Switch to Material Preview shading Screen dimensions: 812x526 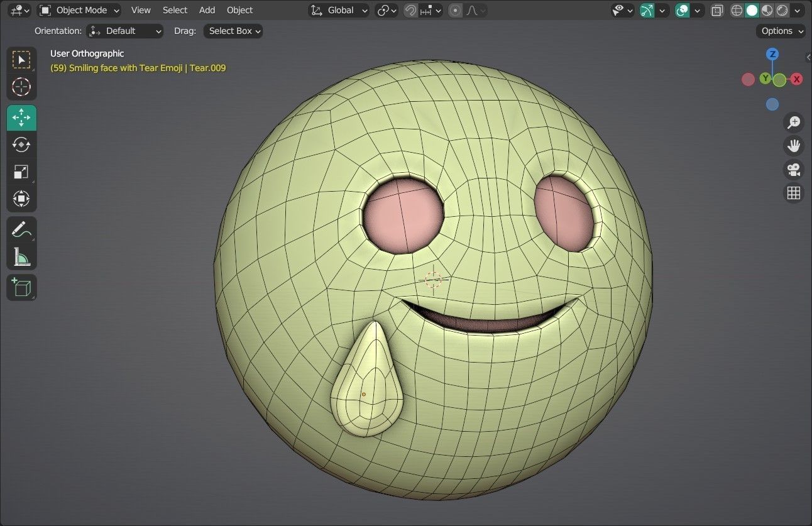pyautogui.click(x=767, y=10)
